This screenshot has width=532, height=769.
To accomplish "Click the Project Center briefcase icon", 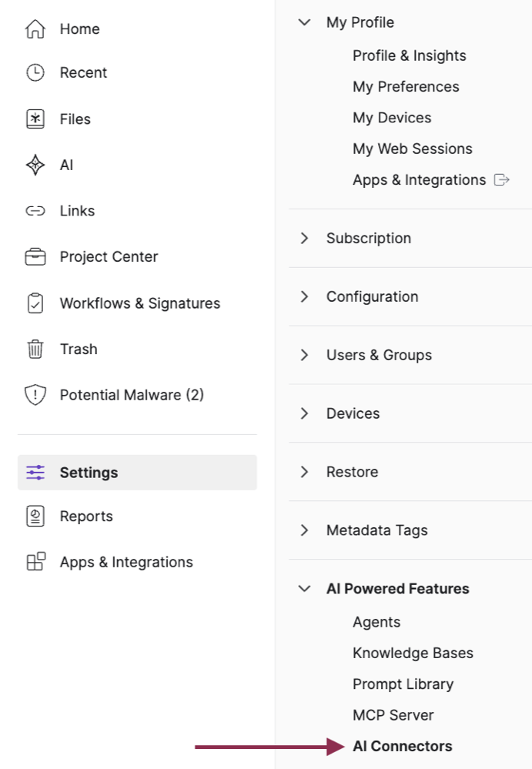I will 35,257.
